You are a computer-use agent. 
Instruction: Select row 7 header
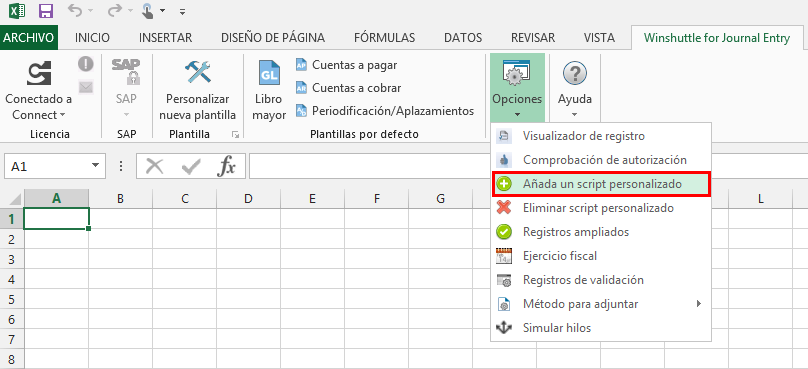(x=12, y=339)
